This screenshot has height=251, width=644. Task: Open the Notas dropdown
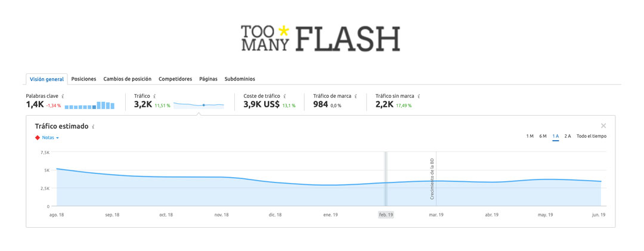(51, 138)
